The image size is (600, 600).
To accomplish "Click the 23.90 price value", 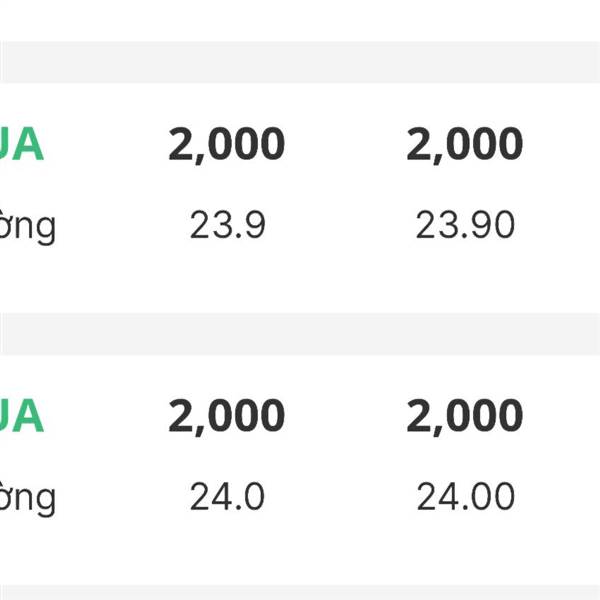I will tap(465, 226).
